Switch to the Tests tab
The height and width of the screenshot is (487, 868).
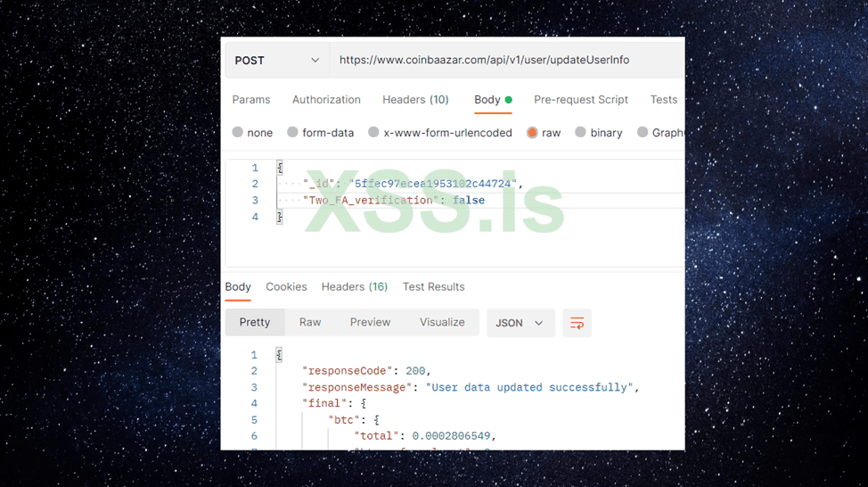(663, 100)
